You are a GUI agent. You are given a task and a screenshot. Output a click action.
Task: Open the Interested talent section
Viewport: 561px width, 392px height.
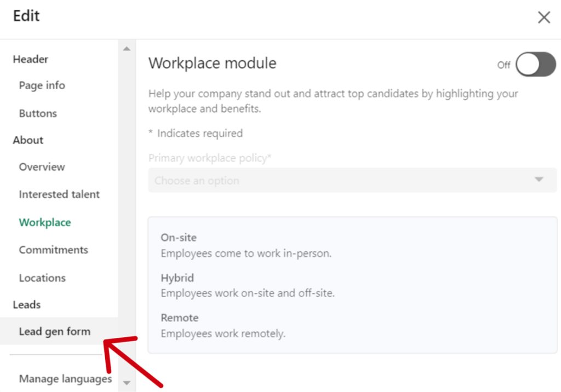[59, 194]
